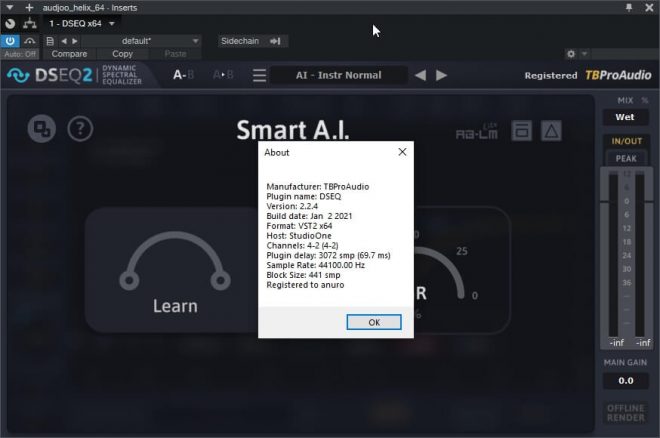
Task: Click the partially hidden arc knob
Action: pyautogui.click(x=442, y=271)
